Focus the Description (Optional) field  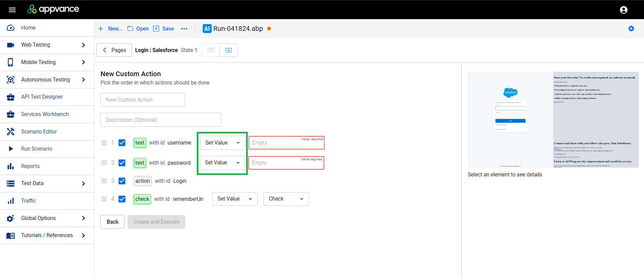tap(161, 120)
